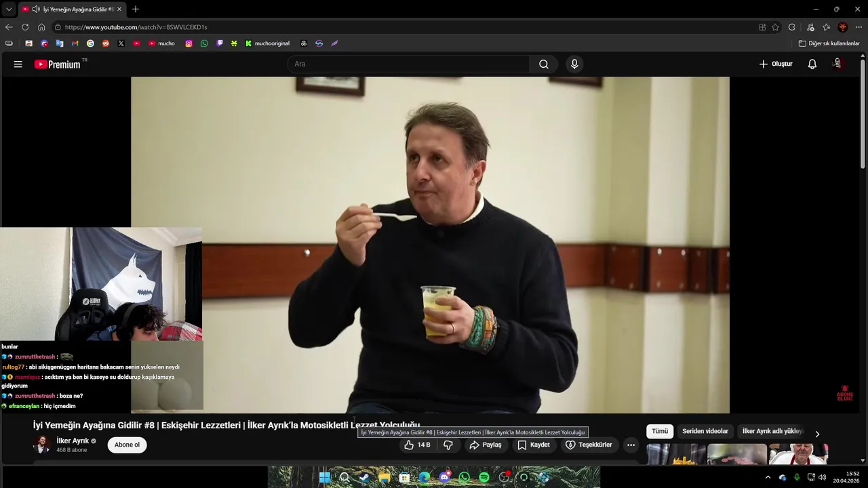Open a new browser tab

[136, 9]
